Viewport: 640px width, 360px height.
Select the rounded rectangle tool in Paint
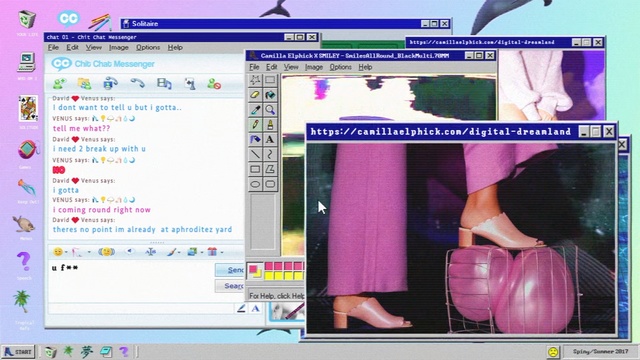click(x=270, y=184)
